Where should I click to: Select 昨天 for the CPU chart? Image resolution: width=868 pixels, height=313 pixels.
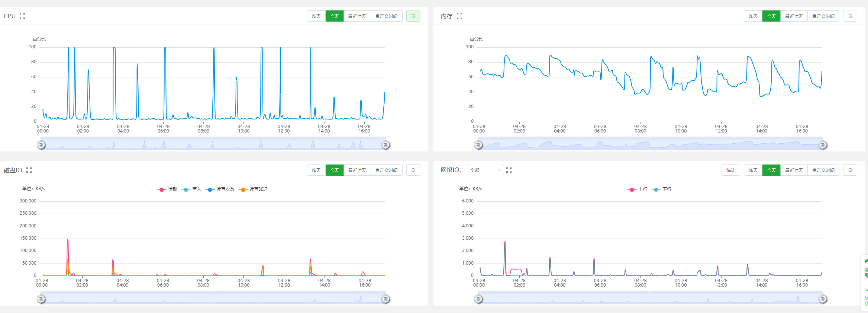pos(316,16)
